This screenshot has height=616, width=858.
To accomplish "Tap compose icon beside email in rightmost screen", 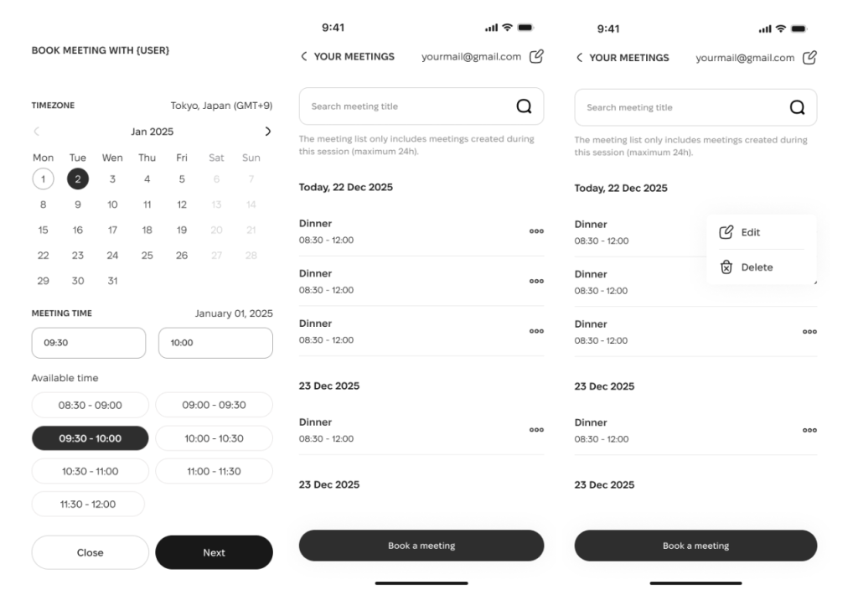I will point(809,57).
